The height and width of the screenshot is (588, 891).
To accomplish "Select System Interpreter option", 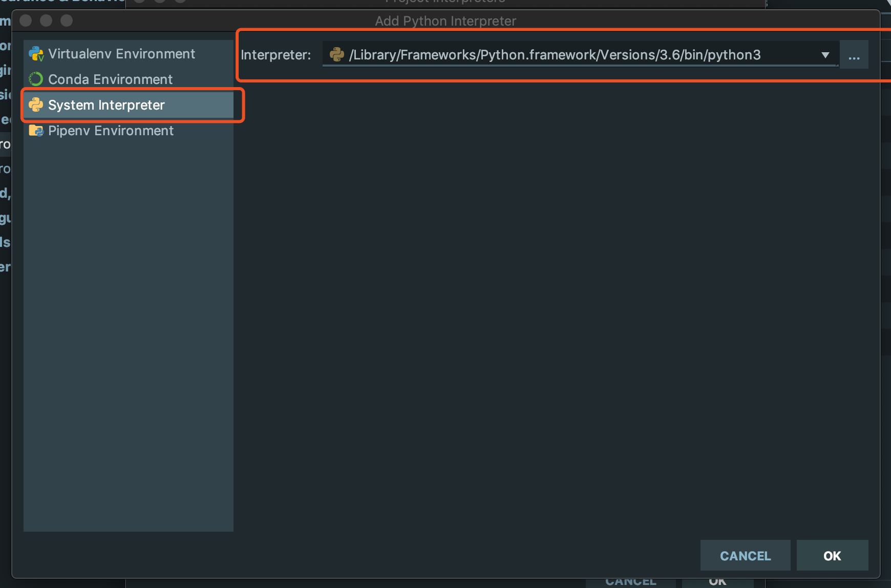I will (128, 105).
